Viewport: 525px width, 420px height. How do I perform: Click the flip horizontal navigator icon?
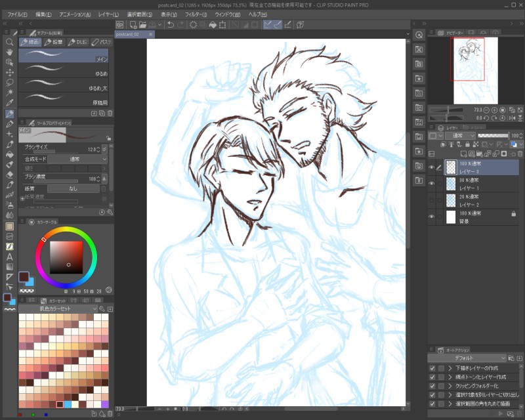(x=512, y=118)
